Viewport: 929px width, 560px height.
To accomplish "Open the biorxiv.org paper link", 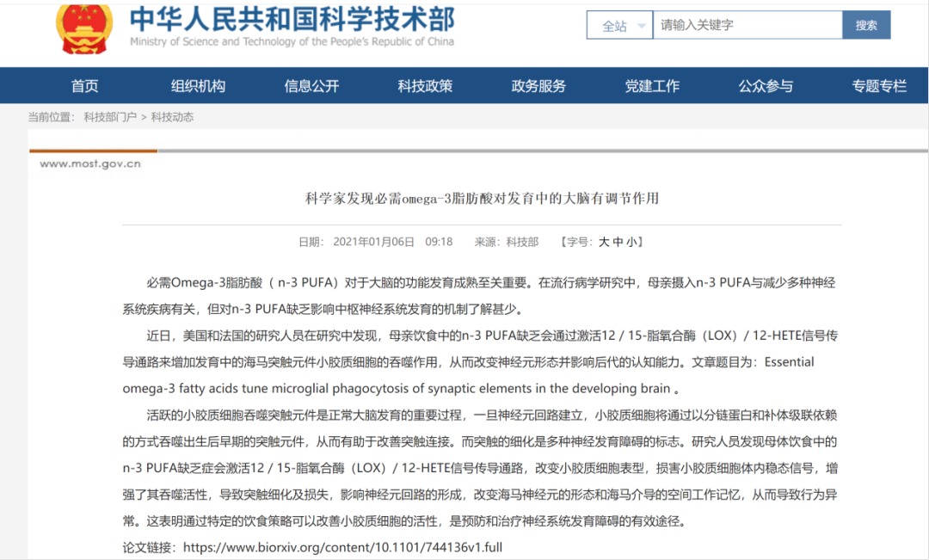I will [x=342, y=547].
